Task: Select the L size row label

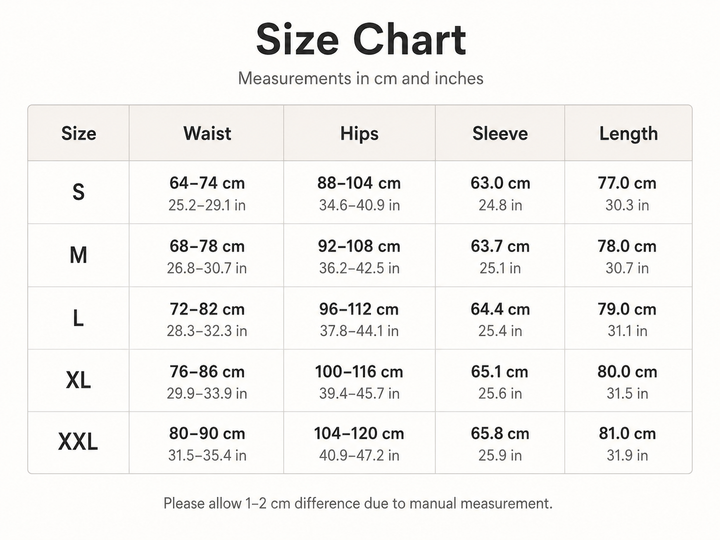Action: pyautogui.click(x=79, y=318)
